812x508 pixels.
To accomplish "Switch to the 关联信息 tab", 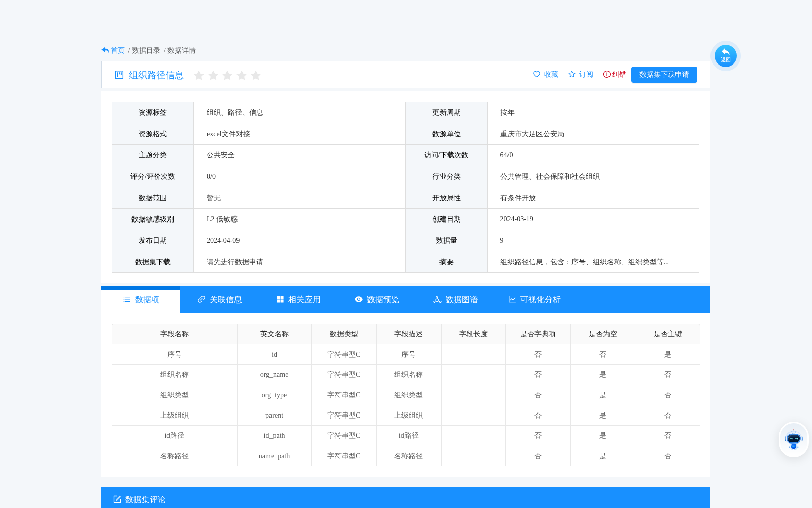I will click(x=220, y=300).
